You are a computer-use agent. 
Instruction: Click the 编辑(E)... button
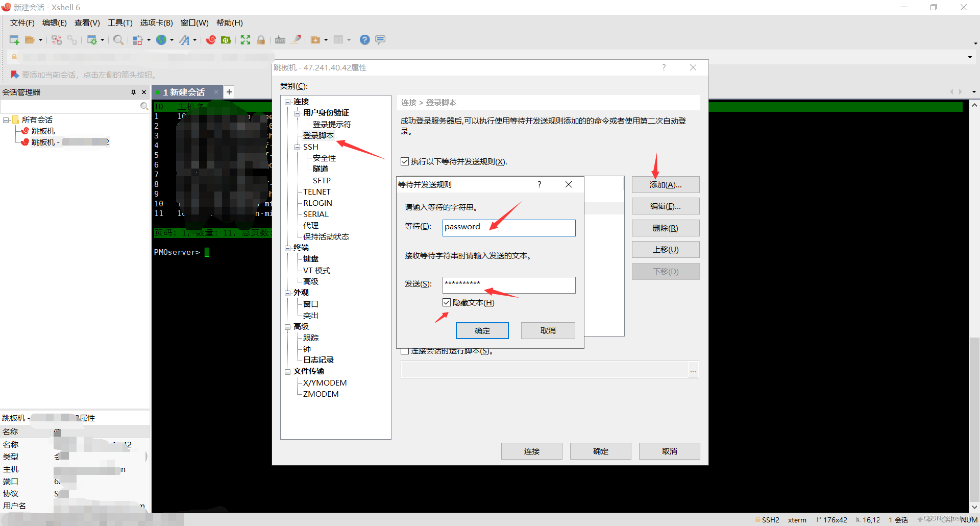click(666, 206)
